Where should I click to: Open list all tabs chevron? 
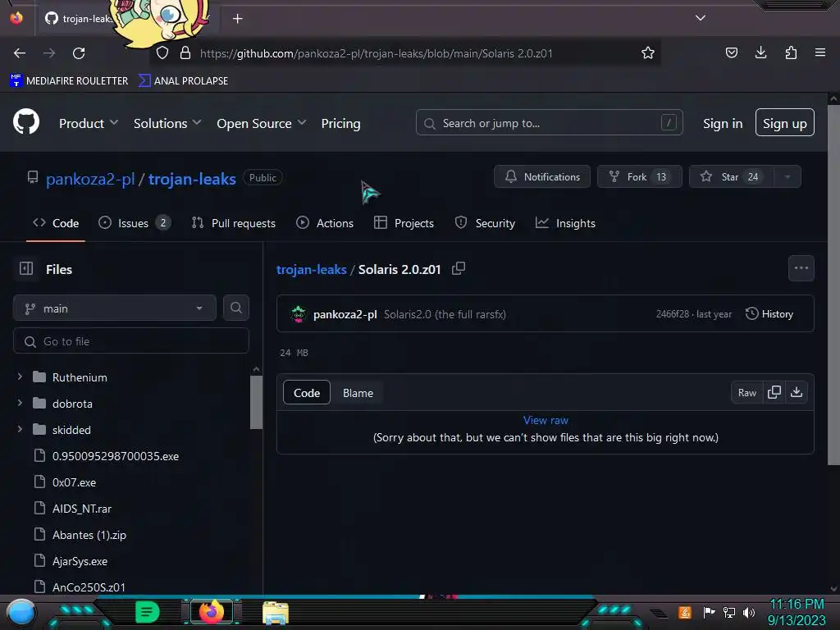coord(701,18)
